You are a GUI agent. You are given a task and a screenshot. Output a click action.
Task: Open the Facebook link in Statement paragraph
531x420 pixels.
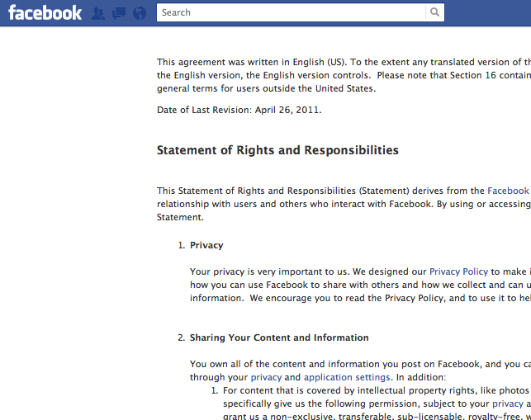coord(508,191)
